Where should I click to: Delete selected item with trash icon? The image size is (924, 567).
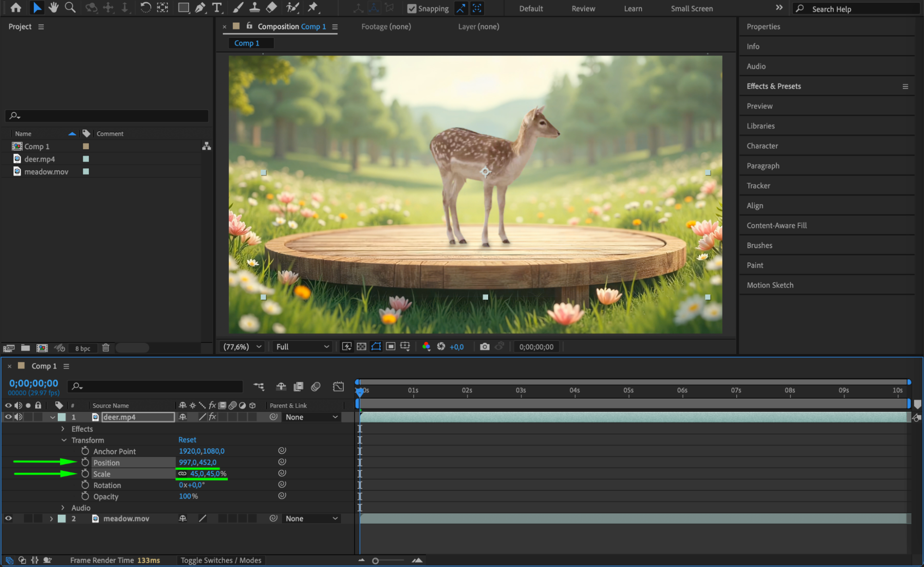(x=106, y=348)
